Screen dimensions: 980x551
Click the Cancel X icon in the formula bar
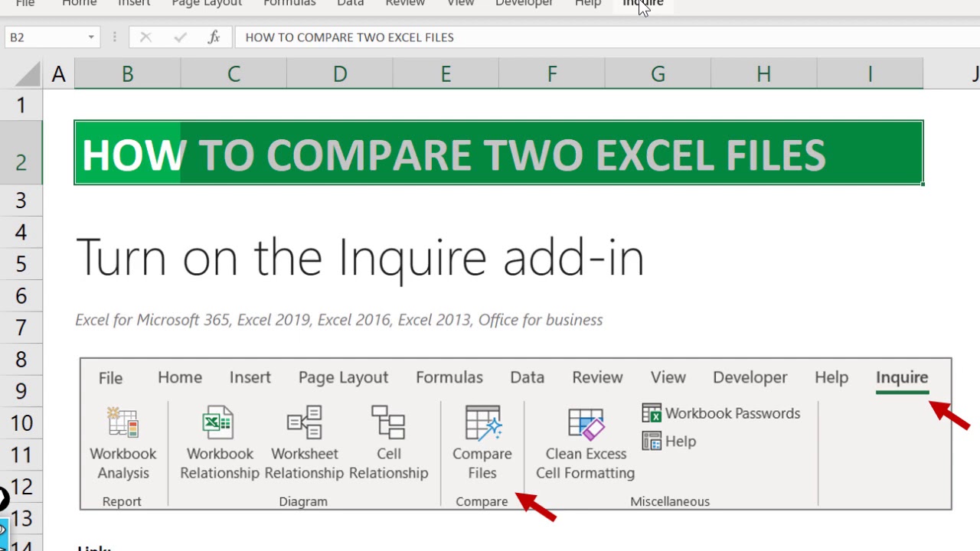point(145,37)
